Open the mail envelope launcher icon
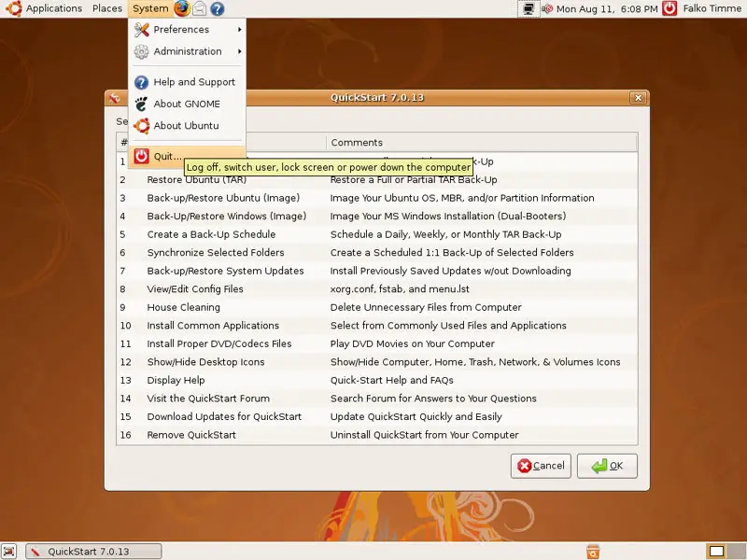Viewport: 747px width, 560px height. click(200, 8)
